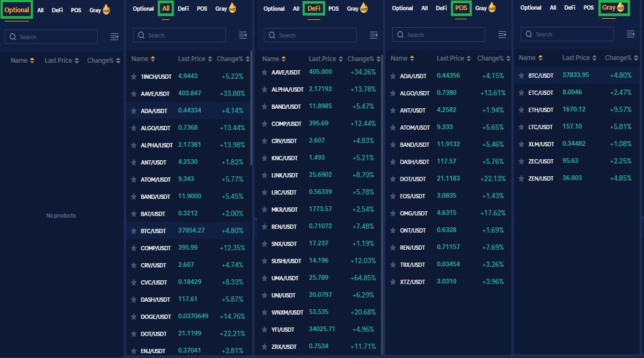Image resolution: width=644 pixels, height=358 pixels.
Task: Focus search field in panel listing 1INCH/USDT
Action: point(179,35)
